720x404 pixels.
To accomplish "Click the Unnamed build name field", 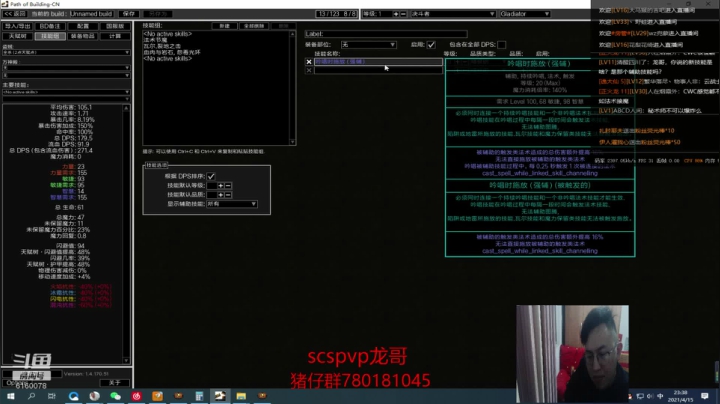I will [91, 14].
